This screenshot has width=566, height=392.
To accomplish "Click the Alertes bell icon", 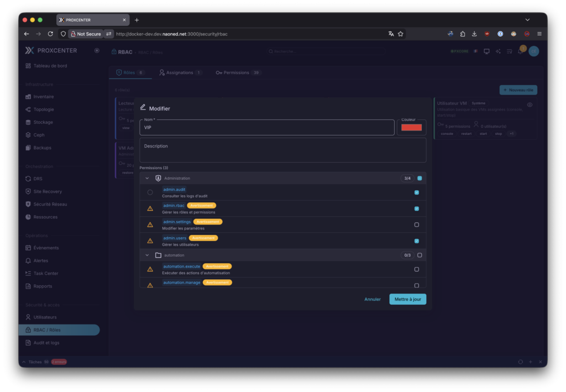I will click(28, 260).
